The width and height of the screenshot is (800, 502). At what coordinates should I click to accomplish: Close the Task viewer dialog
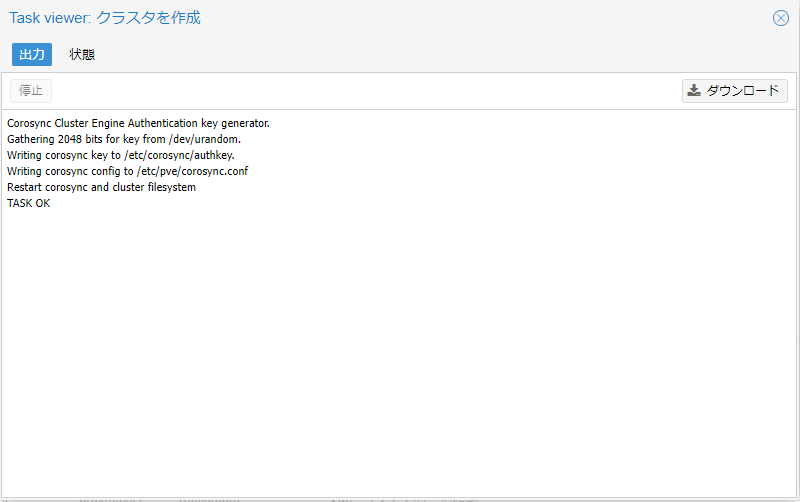[x=781, y=18]
